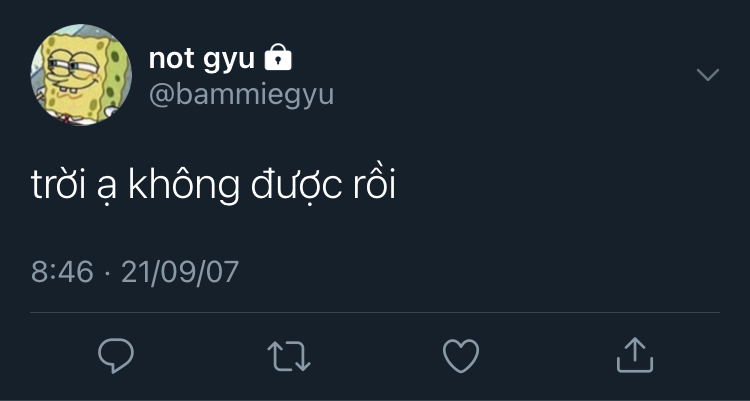
Task: Tap the 21/09/07 date
Action: (x=180, y=272)
